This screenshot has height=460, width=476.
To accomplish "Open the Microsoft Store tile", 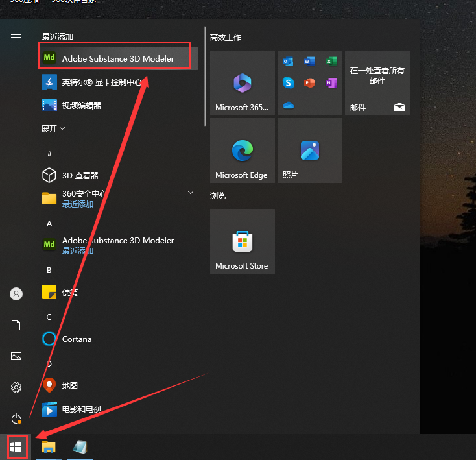I will coord(243,241).
